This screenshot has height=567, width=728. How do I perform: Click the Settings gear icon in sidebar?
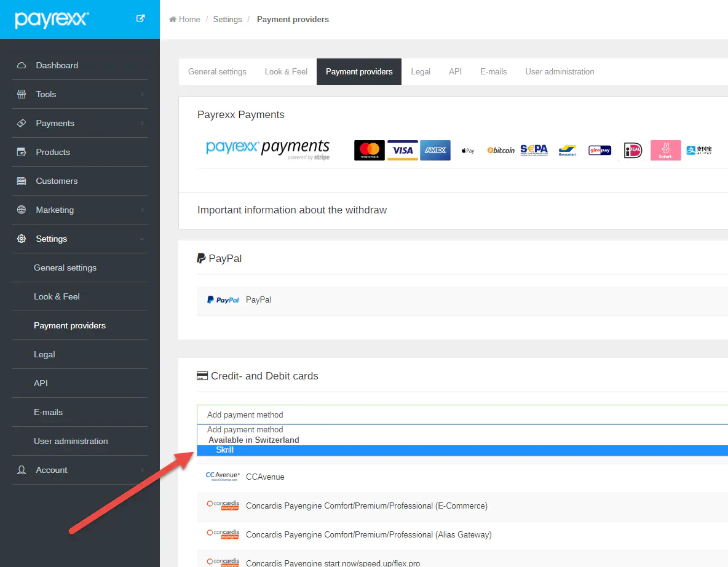[x=22, y=239]
